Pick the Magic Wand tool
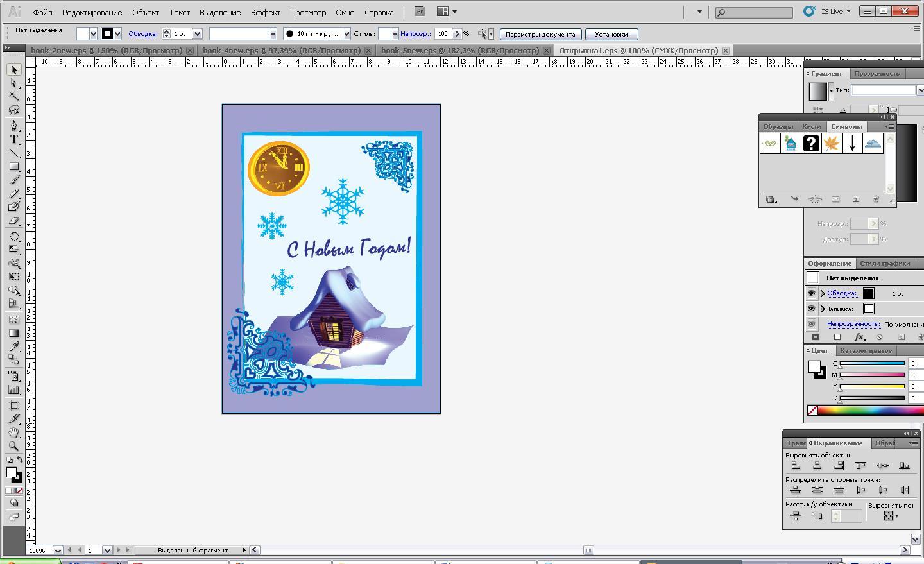This screenshot has width=924, height=564. click(x=13, y=96)
